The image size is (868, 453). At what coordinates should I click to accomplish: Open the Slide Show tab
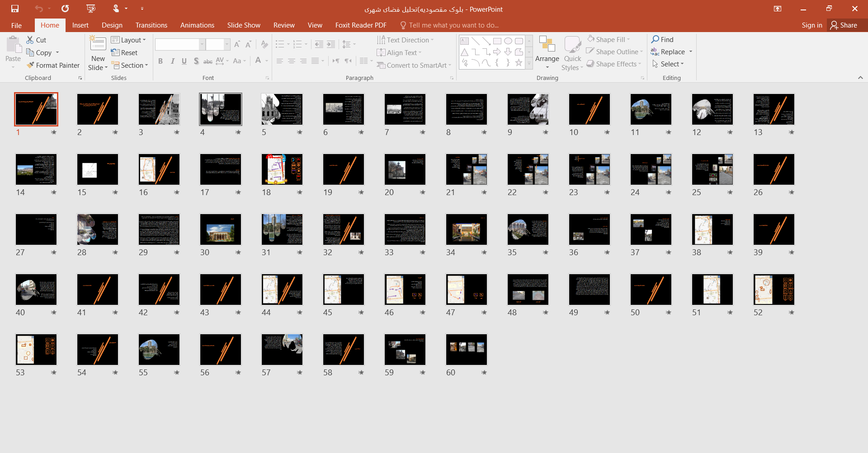click(244, 25)
